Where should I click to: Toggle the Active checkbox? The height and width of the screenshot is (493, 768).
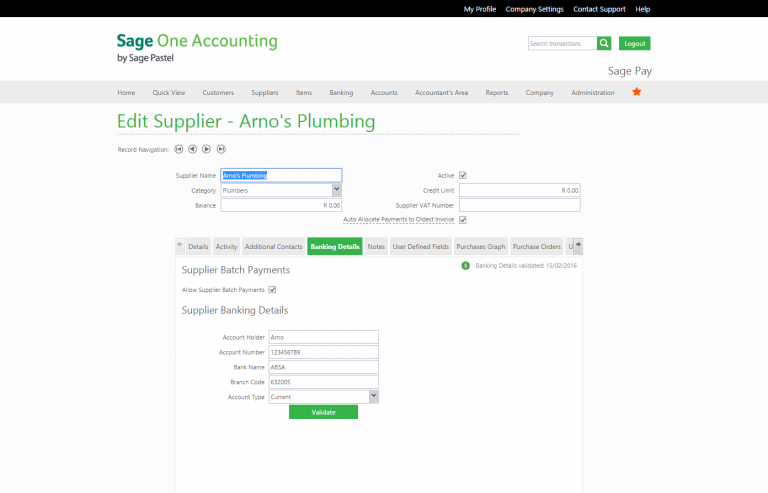point(463,175)
